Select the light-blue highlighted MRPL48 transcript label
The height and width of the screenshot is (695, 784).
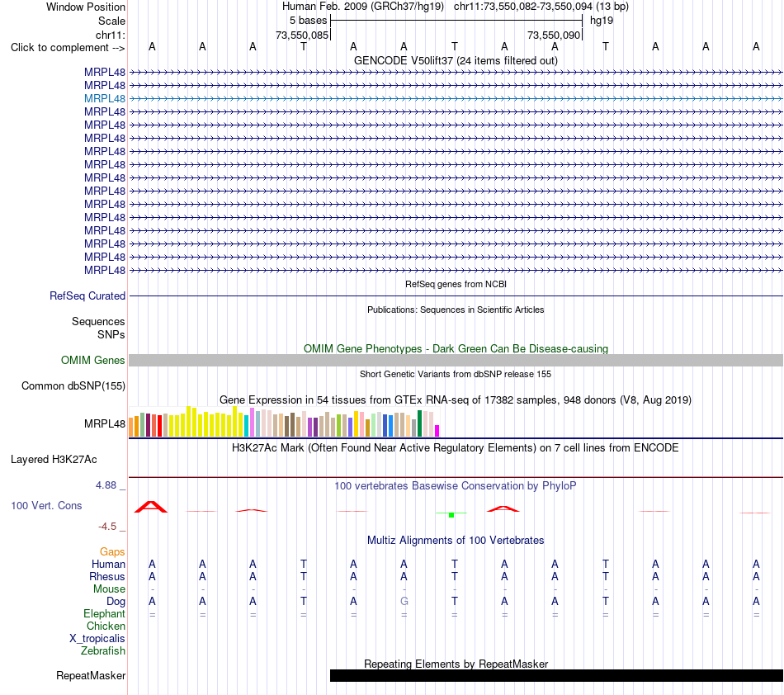click(x=105, y=98)
